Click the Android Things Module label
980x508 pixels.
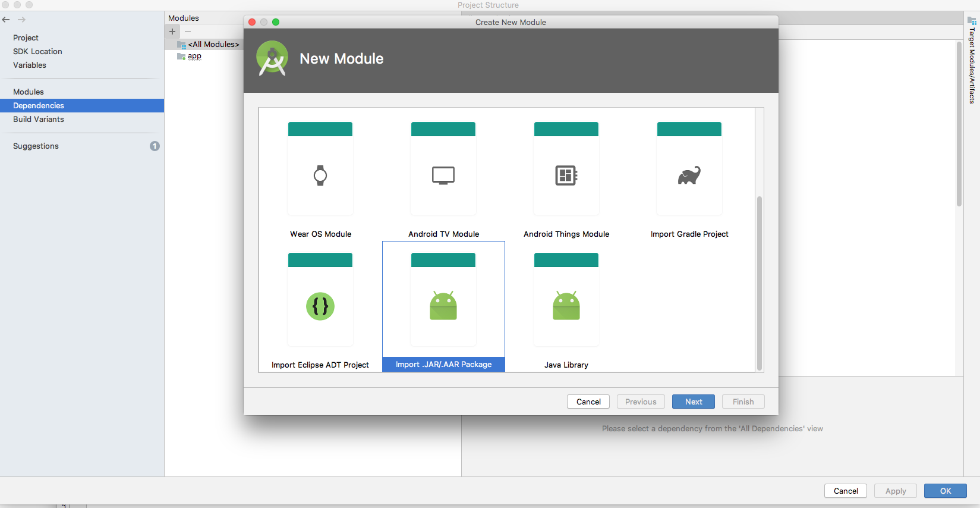[x=566, y=234]
